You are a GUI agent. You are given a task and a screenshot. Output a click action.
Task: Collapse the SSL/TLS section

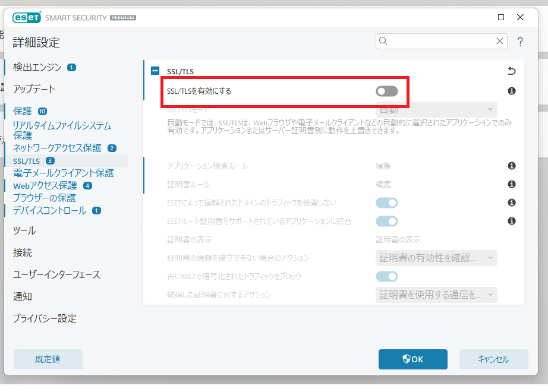coord(155,71)
